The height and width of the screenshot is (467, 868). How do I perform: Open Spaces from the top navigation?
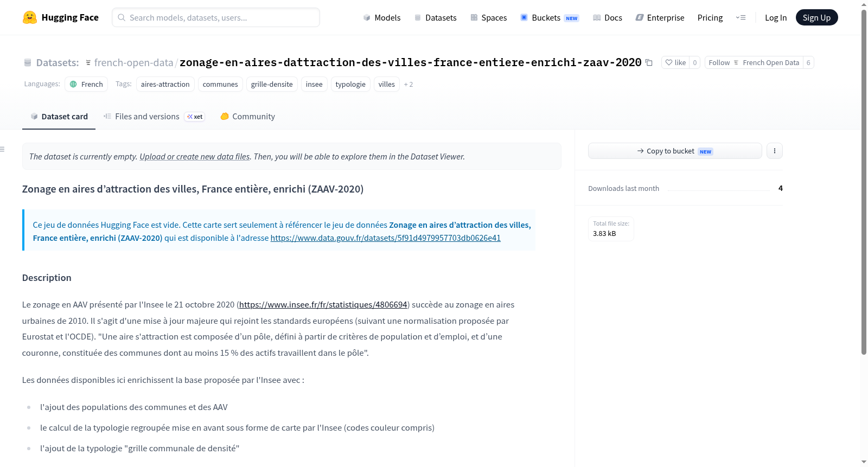[x=489, y=17]
